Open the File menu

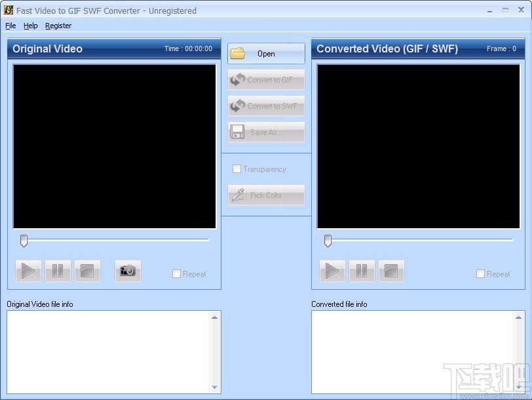click(x=10, y=26)
